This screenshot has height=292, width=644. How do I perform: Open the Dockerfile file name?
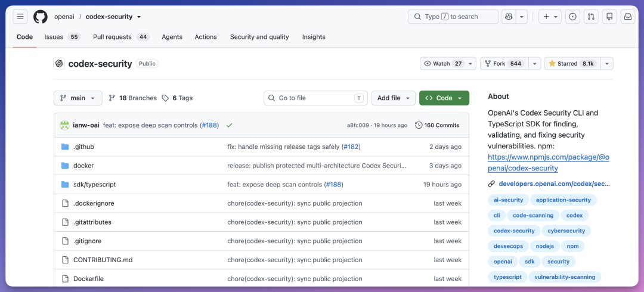[x=88, y=279]
